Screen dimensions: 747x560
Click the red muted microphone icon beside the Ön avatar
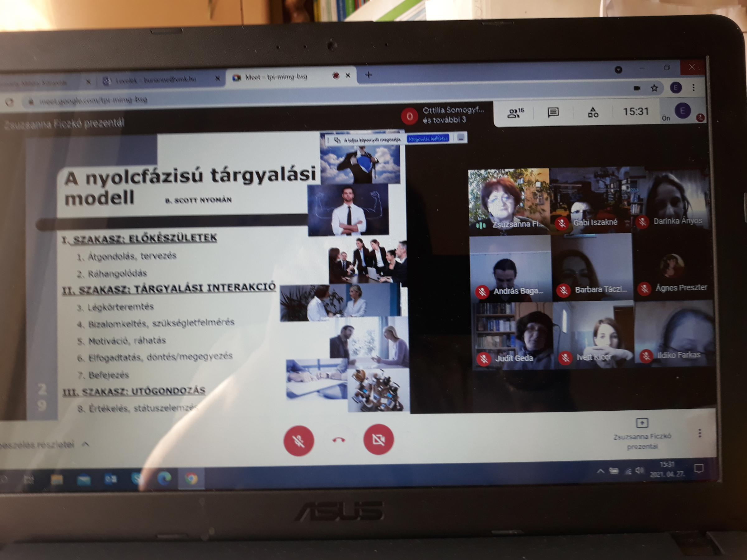point(700,118)
